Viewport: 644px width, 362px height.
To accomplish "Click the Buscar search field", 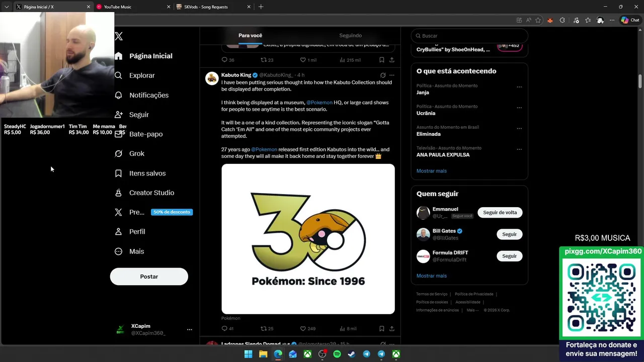I will pos(469,36).
